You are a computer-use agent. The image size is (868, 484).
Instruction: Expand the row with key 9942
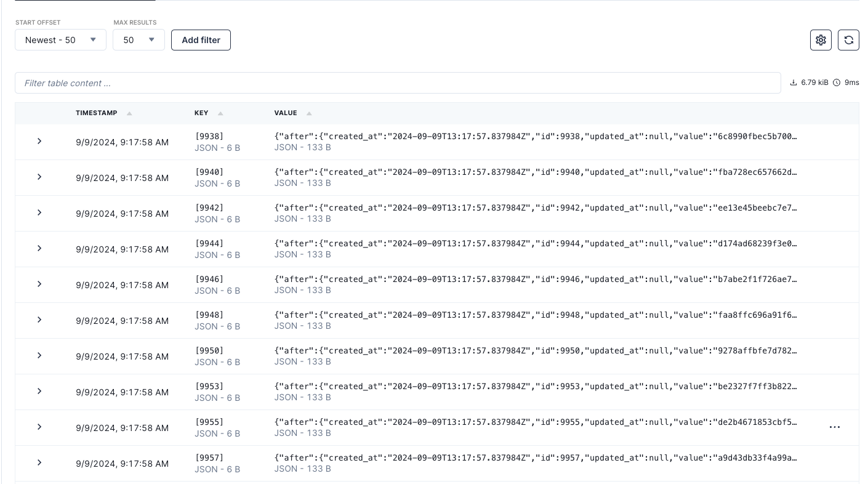pos(39,212)
